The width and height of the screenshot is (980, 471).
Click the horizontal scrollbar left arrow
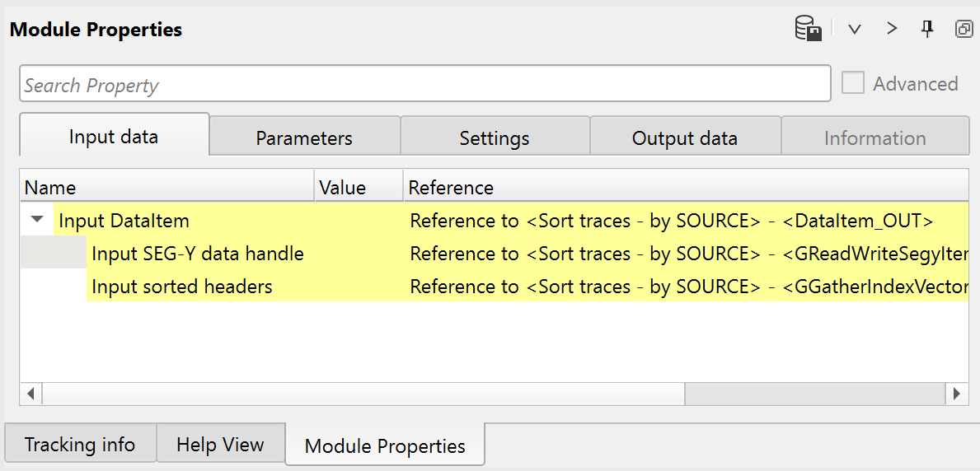pyautogui.click(x=30, y=394)
